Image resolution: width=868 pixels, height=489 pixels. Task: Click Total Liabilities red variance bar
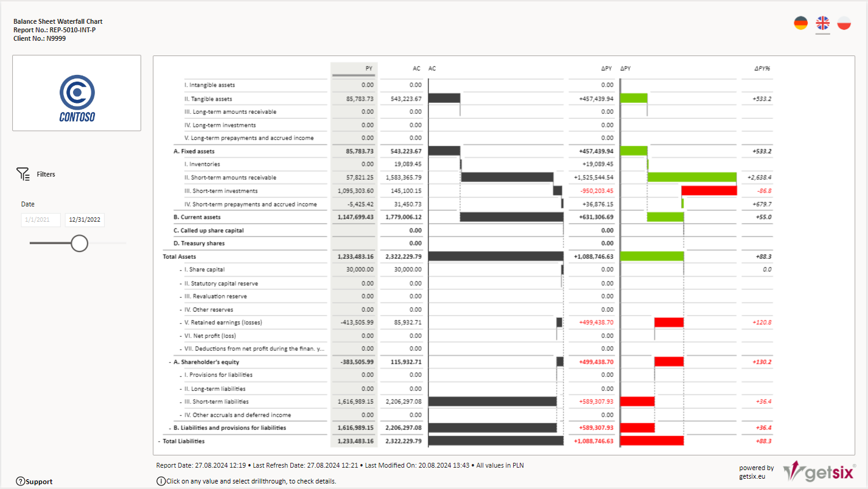pyautogui.click(x=652, y=441)
